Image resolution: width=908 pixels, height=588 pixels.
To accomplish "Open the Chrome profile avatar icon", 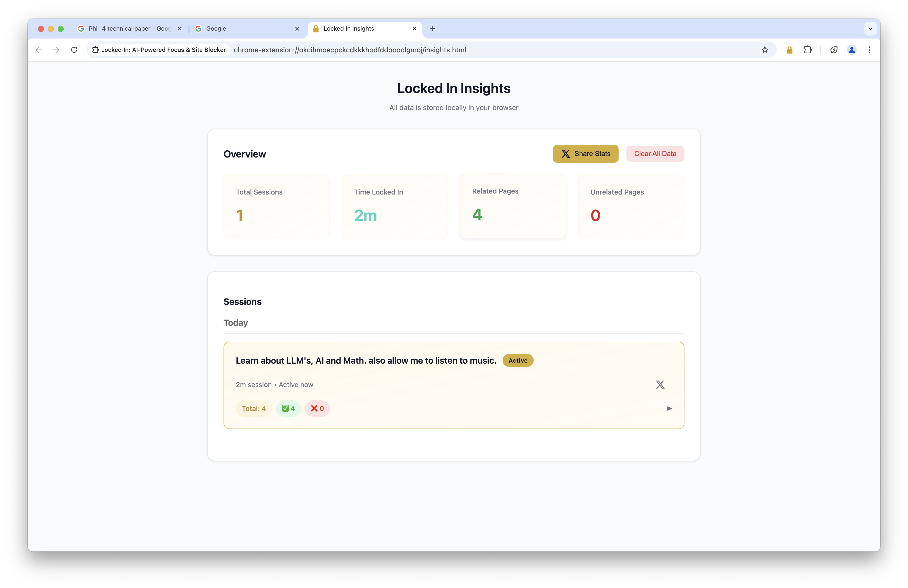I will point(851,50).
